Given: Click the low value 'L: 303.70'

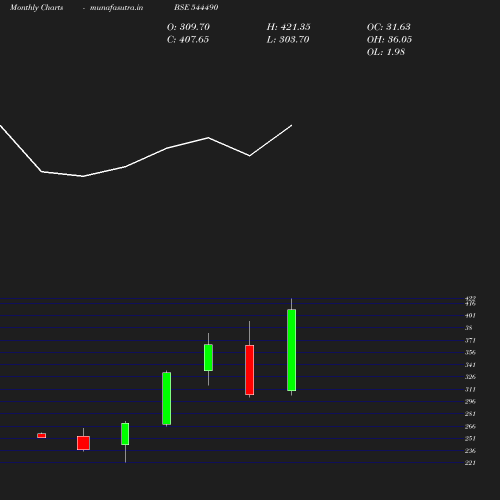Looking at the screenshot, I should click(x=288, y=40).
